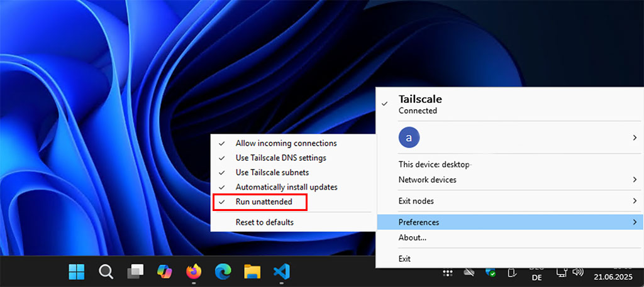Open Windows Security shield tray icon
The image size is (644, 287).
point(491,272)
